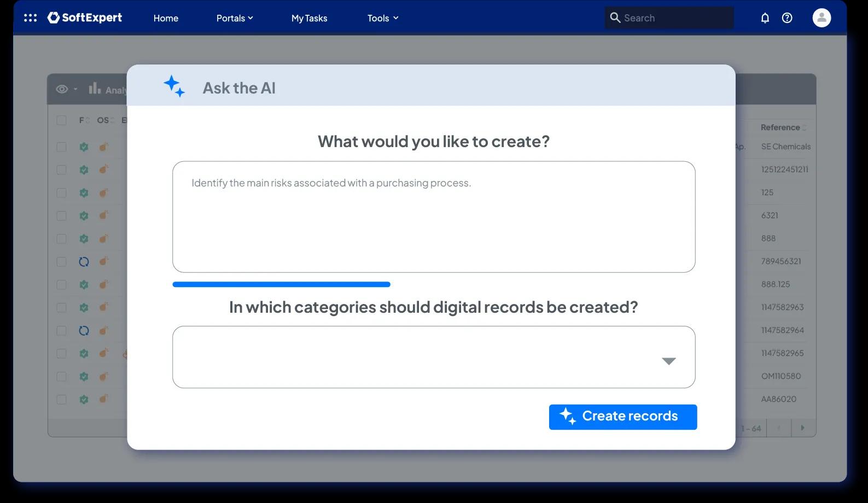Screen dimensions: 868x503
Task: Open the notifications bell
Action: click(765, 18)
